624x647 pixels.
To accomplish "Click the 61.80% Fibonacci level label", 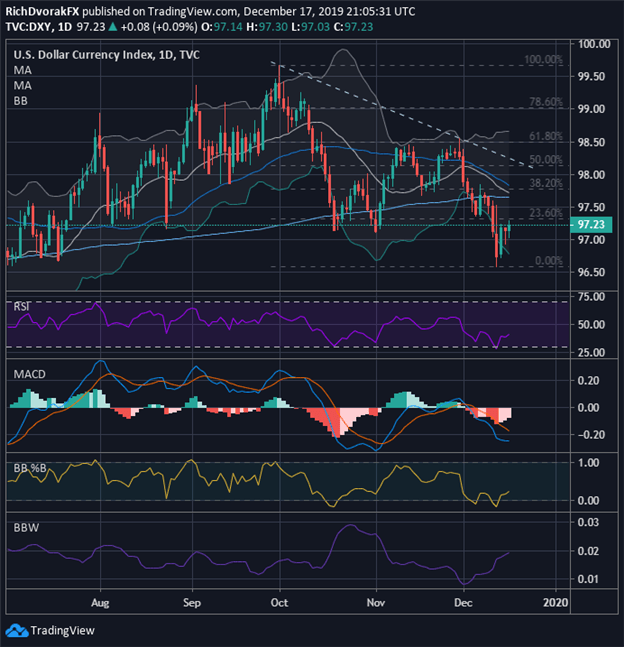I will pyautogui.click(x=546, y=136).
